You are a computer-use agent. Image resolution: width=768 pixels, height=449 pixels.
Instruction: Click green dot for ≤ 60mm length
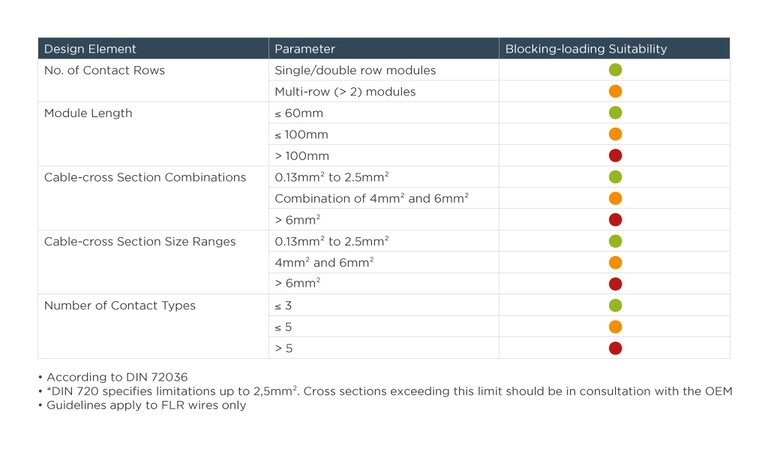(615, 113)
